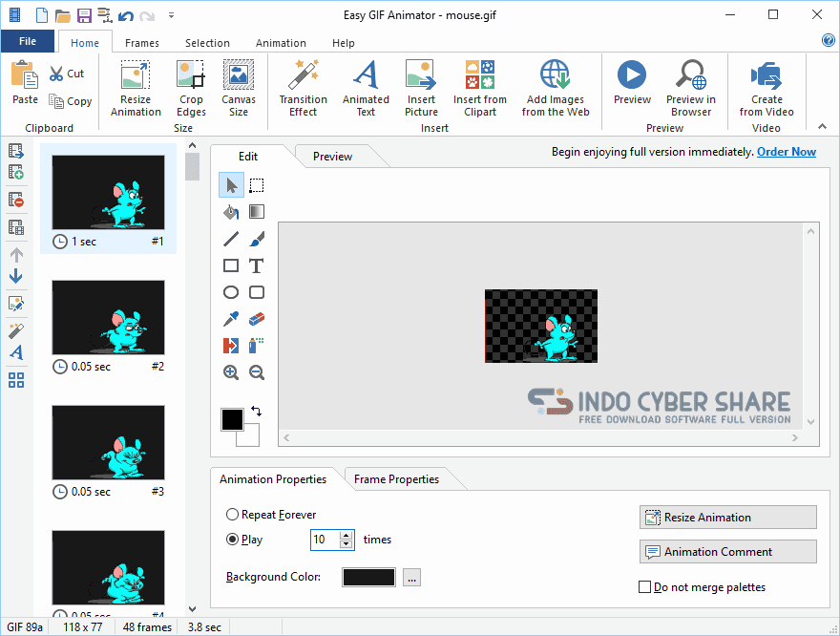The height and width of the screenshot is (636, 840).
Task: Switch to the Preview pane tab
Action: coord(333,157)
